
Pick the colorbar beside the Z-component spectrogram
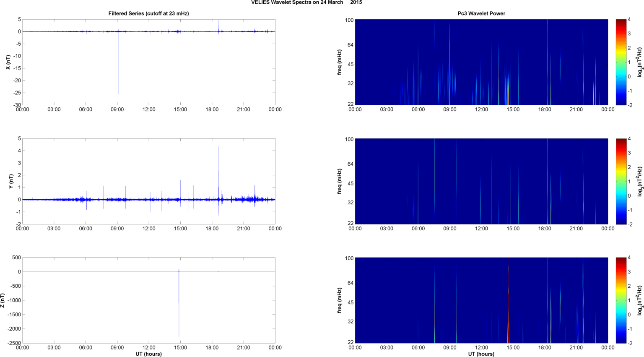pyautogui.click(x=621, y=300)
